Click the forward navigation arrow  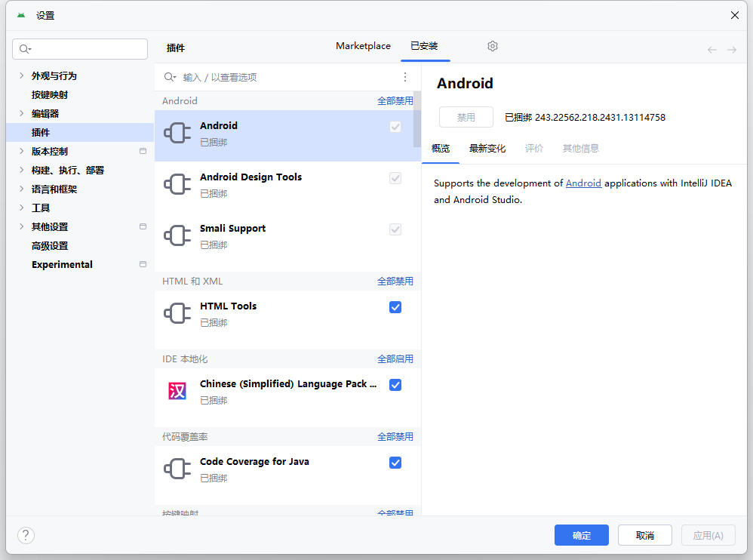click(x=731, y=50)
